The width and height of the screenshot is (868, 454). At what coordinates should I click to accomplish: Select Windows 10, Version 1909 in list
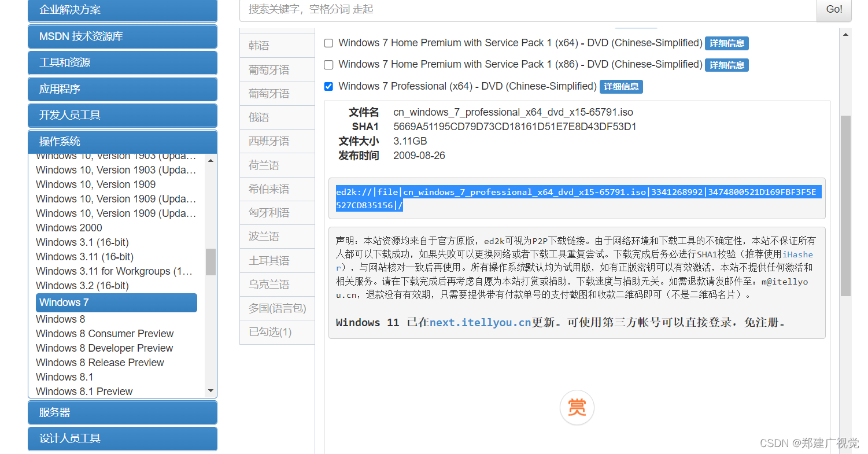point(96,184)
